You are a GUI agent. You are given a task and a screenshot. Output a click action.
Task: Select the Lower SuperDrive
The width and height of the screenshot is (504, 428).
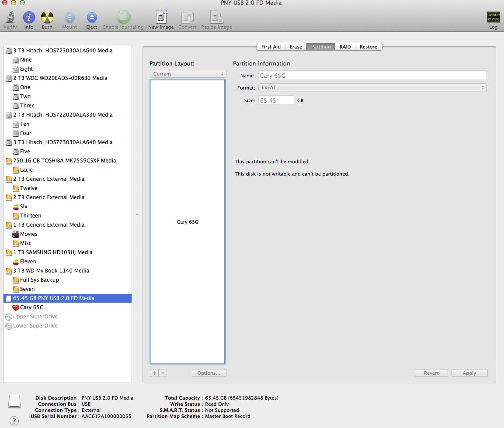click(67, 325)
